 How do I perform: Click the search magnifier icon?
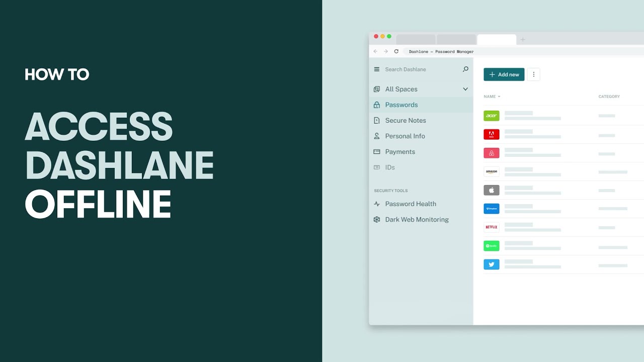(x=465, y=69)
